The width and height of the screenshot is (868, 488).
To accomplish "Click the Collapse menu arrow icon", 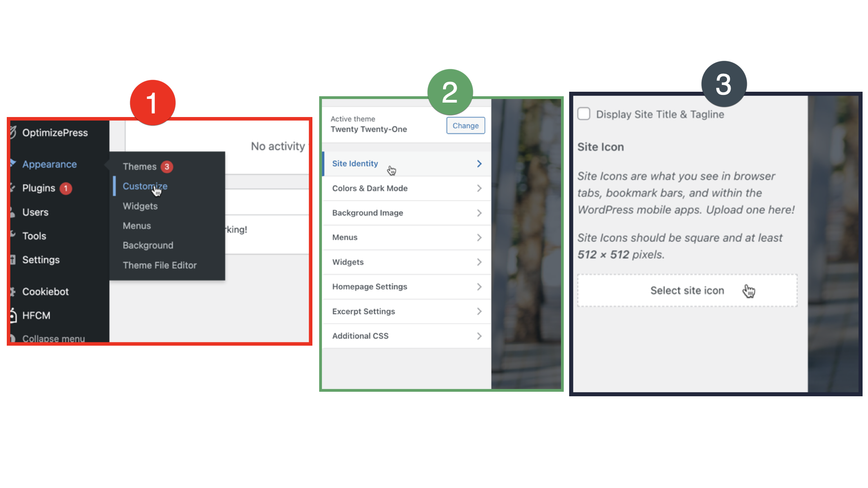I will [13, 338].
